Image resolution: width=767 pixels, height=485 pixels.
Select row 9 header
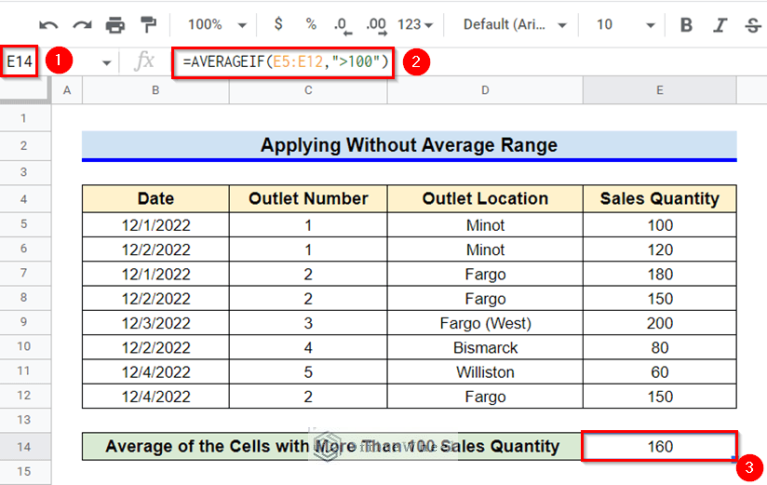24,323
